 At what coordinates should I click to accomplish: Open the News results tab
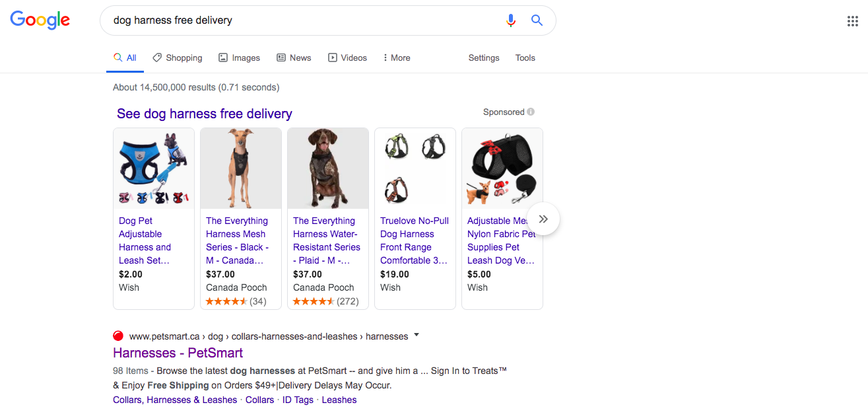294,58
